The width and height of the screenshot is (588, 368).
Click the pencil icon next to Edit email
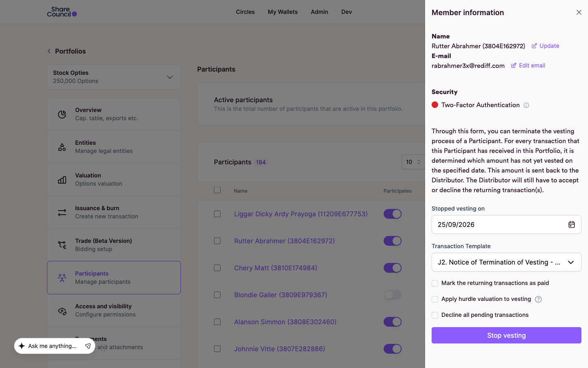tap(514, 65)
